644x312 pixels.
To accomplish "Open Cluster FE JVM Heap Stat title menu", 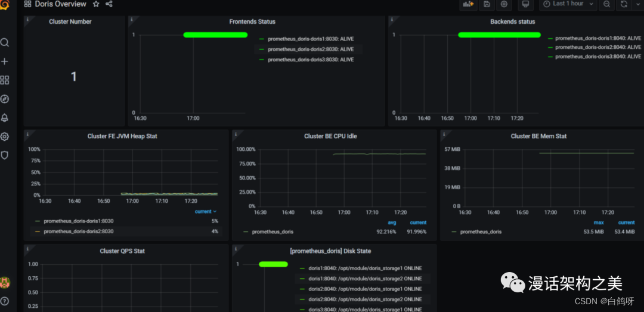I will pos(122,136).
